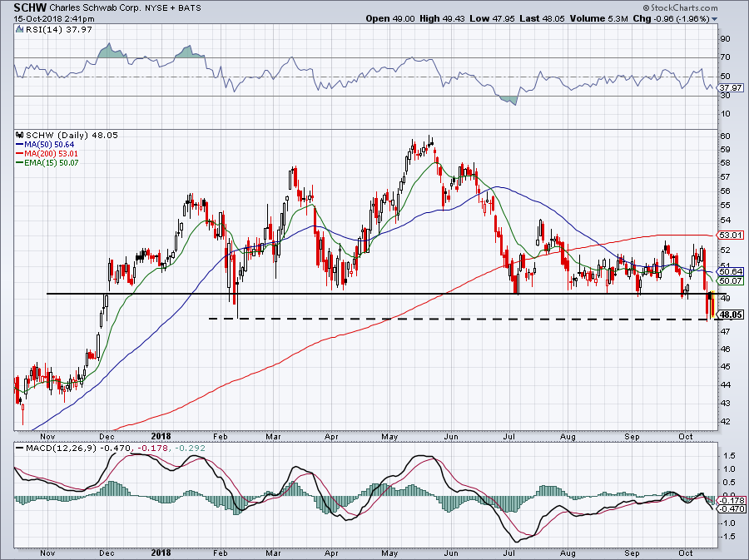Click the 48.05 last price tag on right axis
The height and width of the screenshot is (560, 749).
731,315
